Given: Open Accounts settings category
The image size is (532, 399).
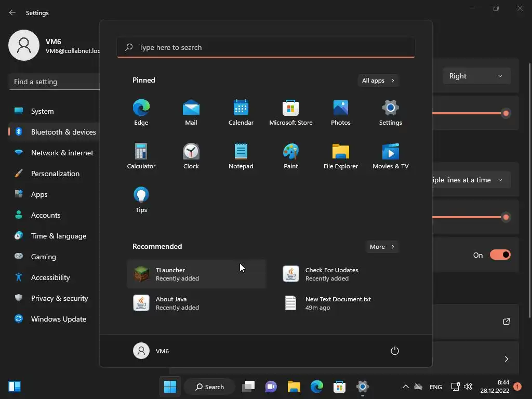Looking at the screenshot, I should click(x=54, y=215).
